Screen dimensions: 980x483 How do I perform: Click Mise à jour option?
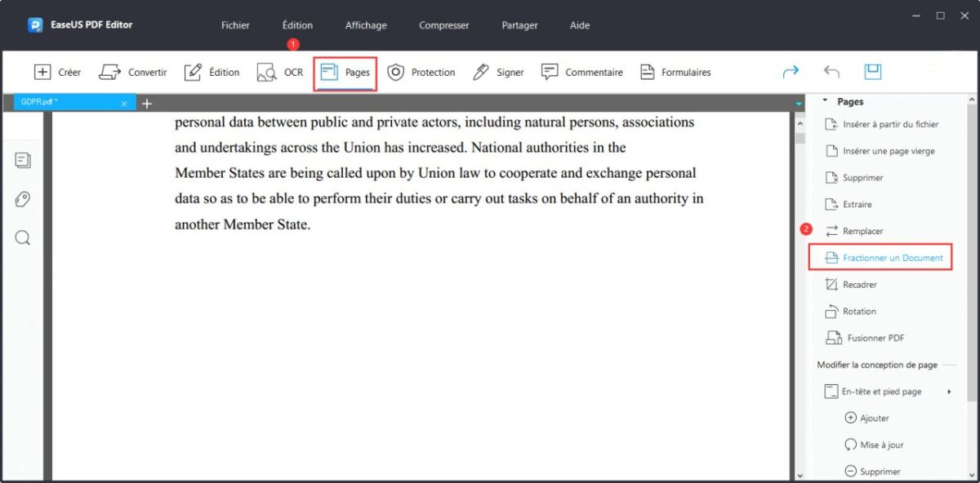point(874,445)
